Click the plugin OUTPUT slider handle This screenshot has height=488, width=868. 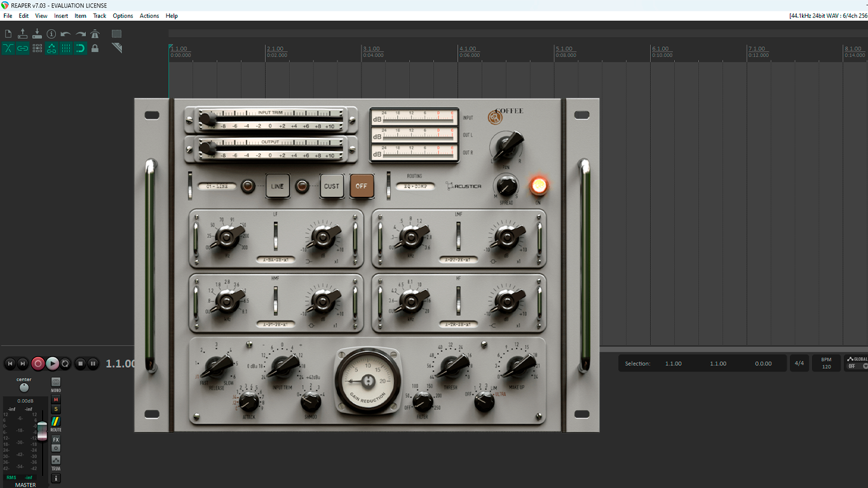click(207, 148)
